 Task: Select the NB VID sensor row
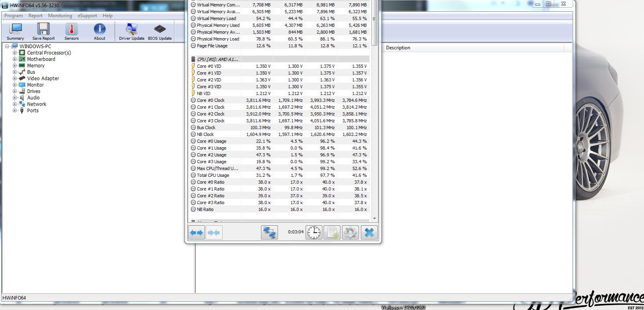[280, 93]
